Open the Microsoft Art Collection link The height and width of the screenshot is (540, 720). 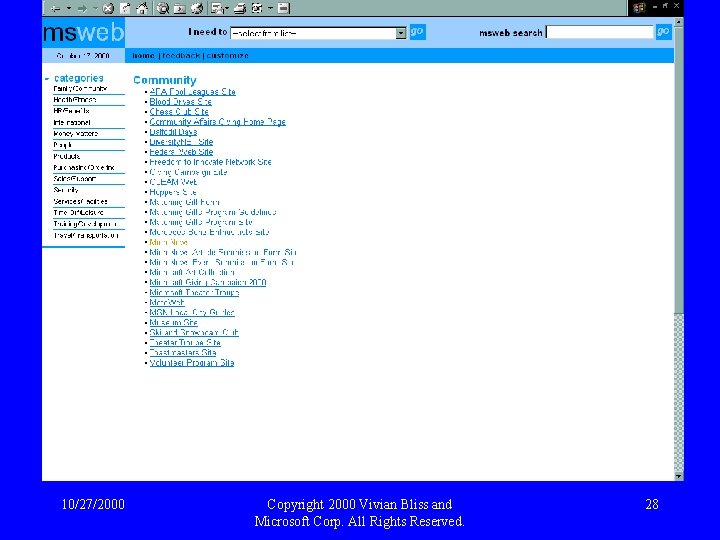tap(192, 272)
